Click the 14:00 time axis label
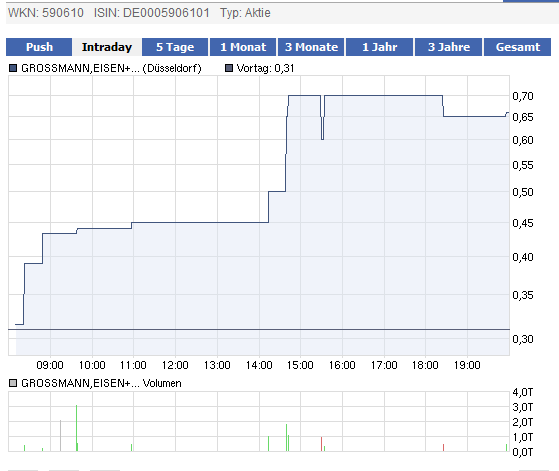Viewport: 559px width, 471px height. click(259, 365)
